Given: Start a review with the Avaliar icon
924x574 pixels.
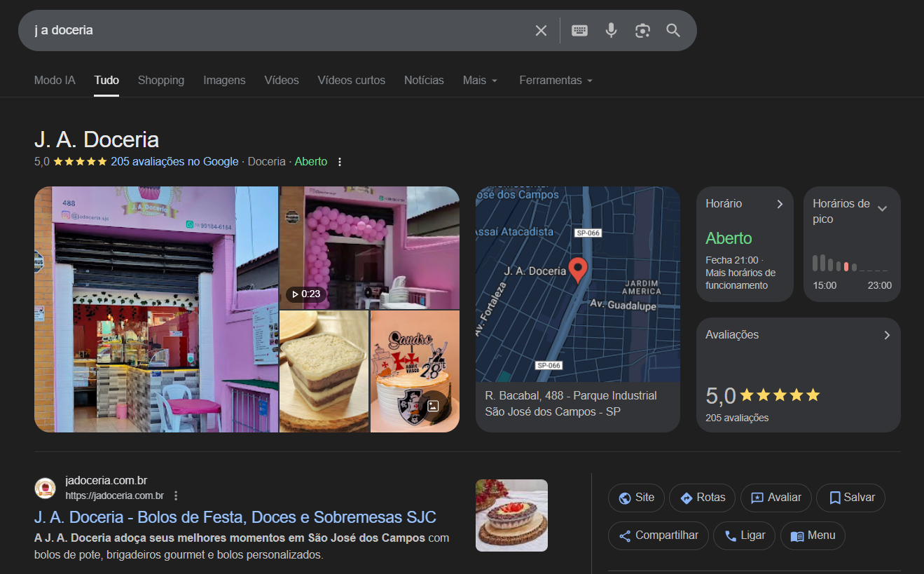Looking at the screenshot, I should [x=759, y=498].
